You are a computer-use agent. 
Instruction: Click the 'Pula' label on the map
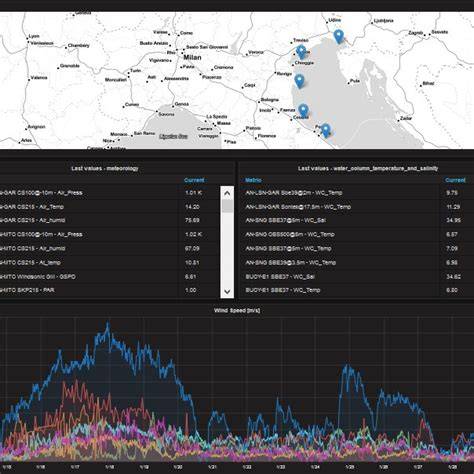355,81
